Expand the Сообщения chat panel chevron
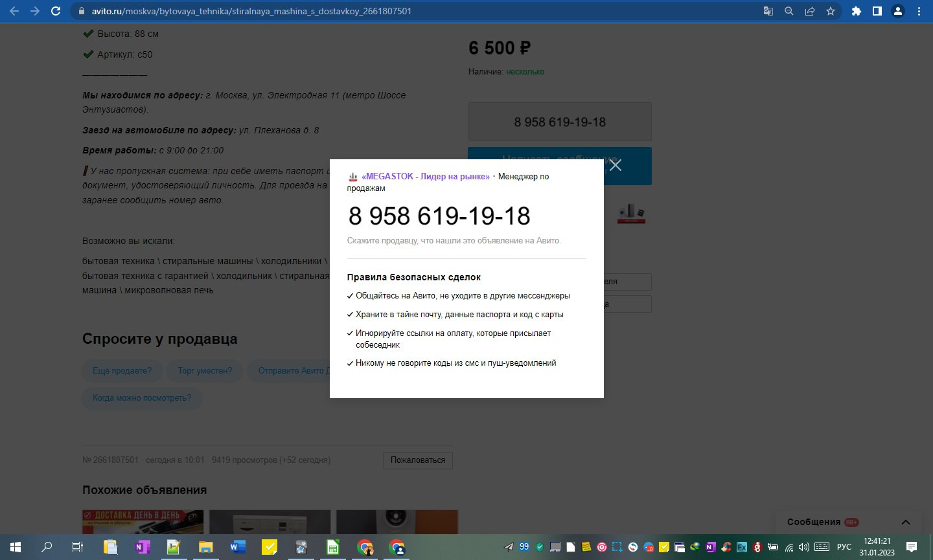933x560 pixels. tap(906, 522)
